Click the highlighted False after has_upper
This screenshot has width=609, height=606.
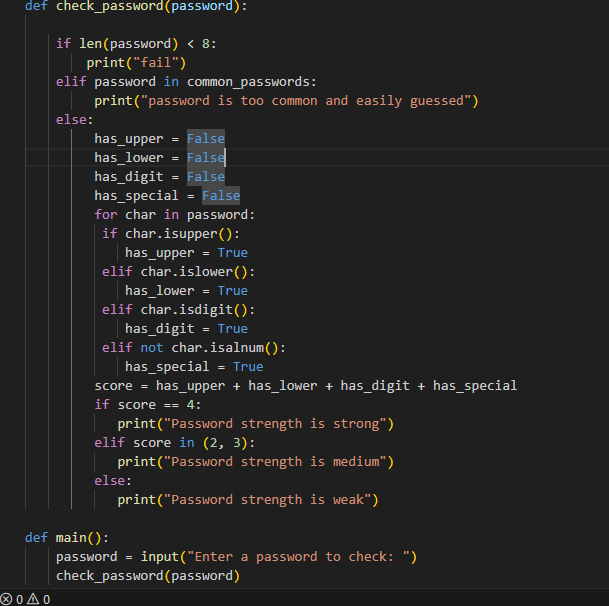pyautogui.click(x=206, y=139)
